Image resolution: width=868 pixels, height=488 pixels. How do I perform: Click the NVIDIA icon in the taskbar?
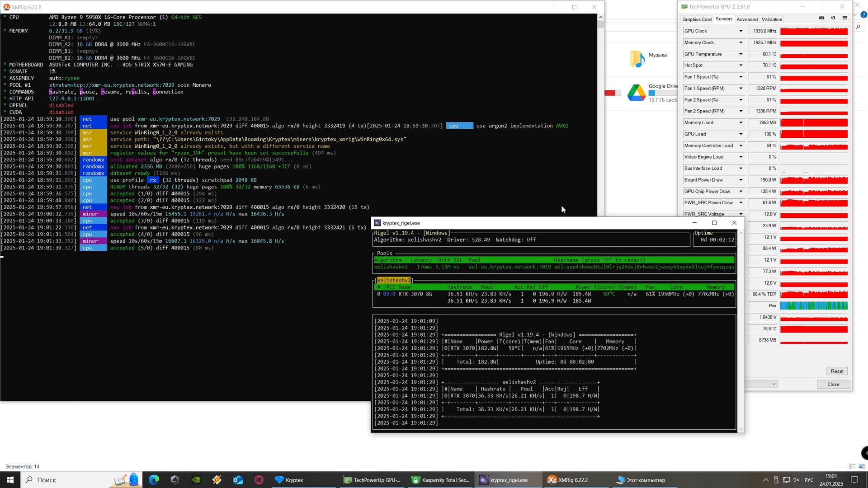pyautogui.click(x=196, y=480)
